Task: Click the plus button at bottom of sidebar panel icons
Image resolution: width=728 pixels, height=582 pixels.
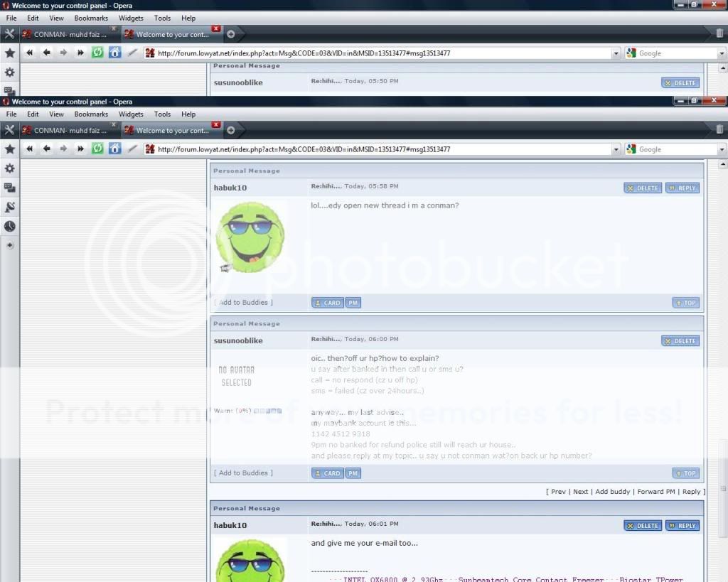Action: coord(10,245)
